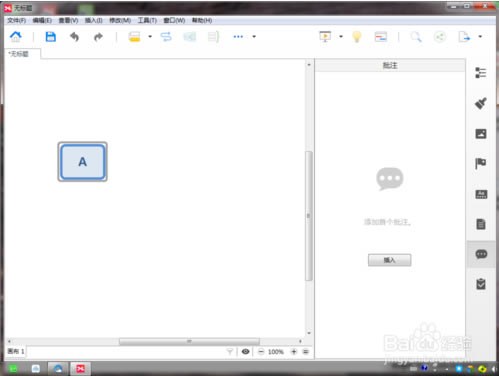Add a boundary around the topic
Viewport: 499px width, 376px height.
pyautogui.click(x=189, y=37)
